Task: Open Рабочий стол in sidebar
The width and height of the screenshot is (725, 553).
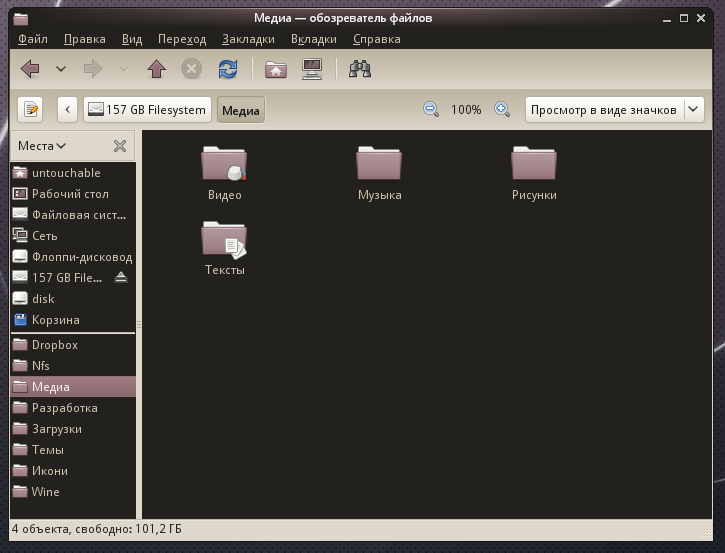Action: click(73, 194)
